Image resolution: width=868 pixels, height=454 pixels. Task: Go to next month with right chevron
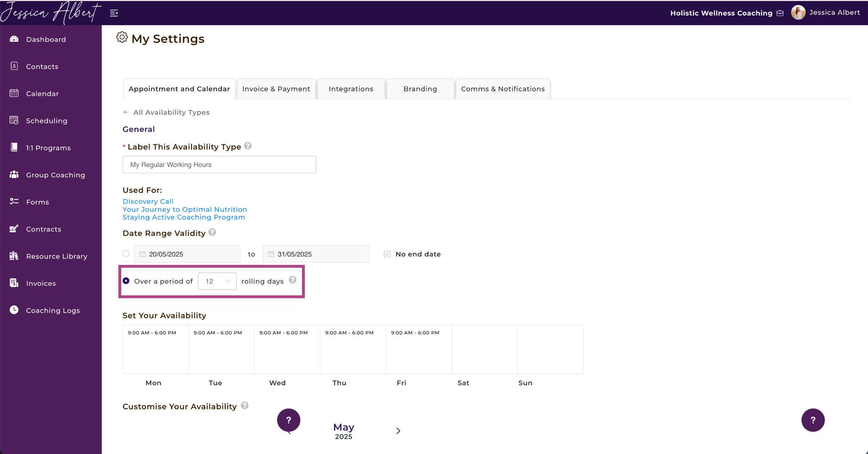pyautogui.click(x=398, y=431)
